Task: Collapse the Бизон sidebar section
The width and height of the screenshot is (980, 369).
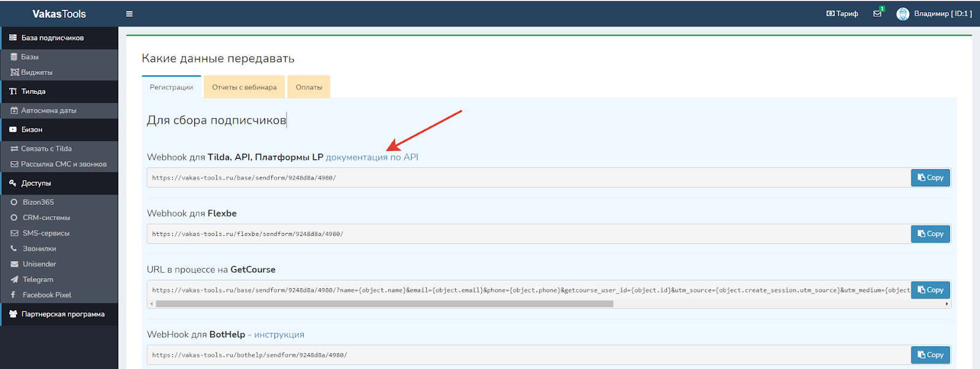Action: [x=32, y=130]
